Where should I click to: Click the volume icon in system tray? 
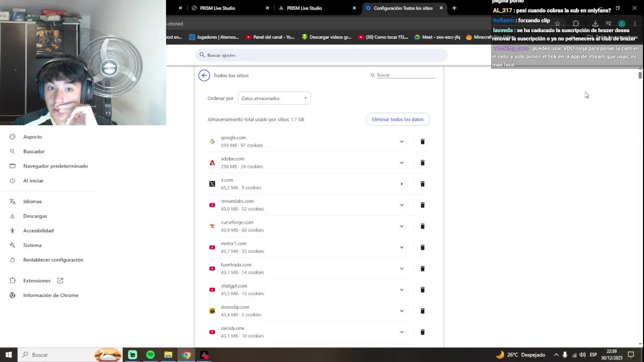583,355
